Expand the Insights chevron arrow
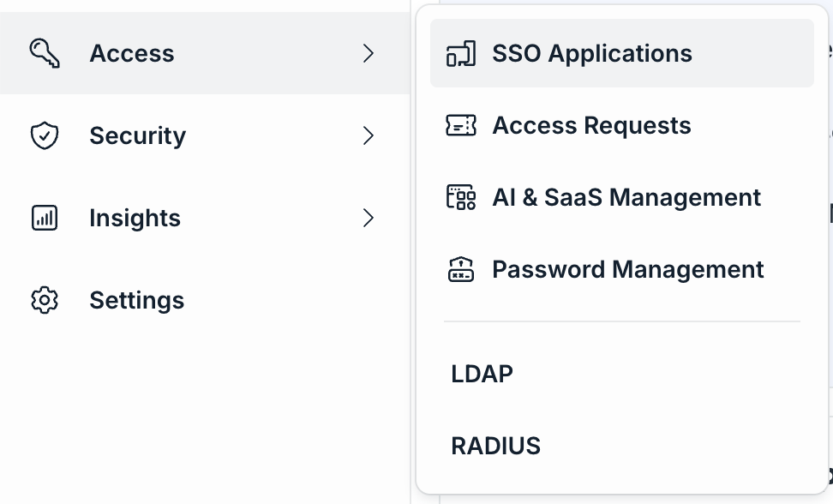 tap(369, 218)
